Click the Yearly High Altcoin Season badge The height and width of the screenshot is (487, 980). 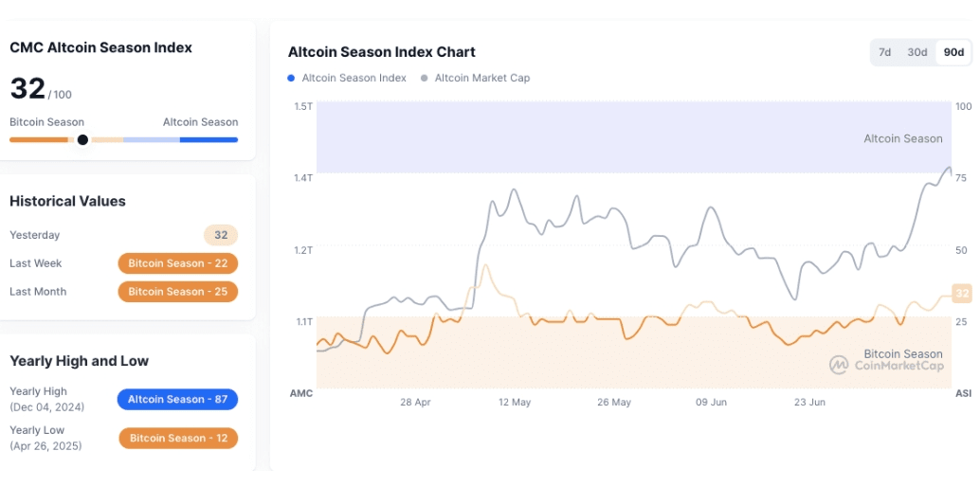coord(177,400)
